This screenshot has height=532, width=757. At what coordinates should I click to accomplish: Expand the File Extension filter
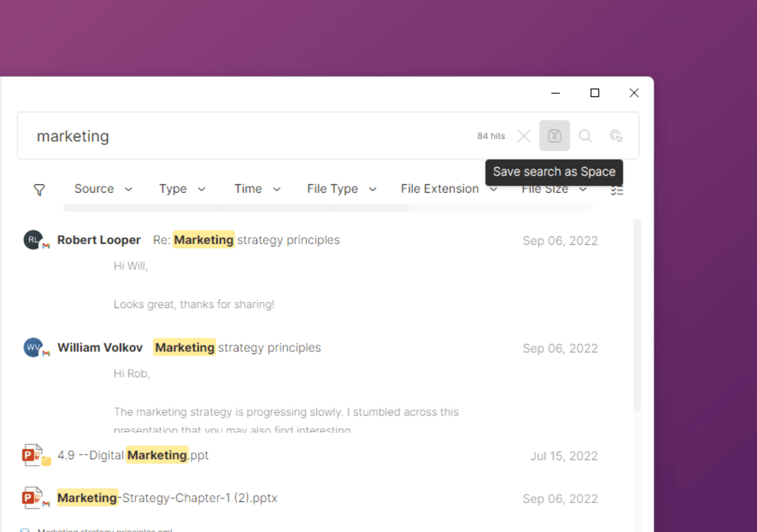click(x=449, y=189)
